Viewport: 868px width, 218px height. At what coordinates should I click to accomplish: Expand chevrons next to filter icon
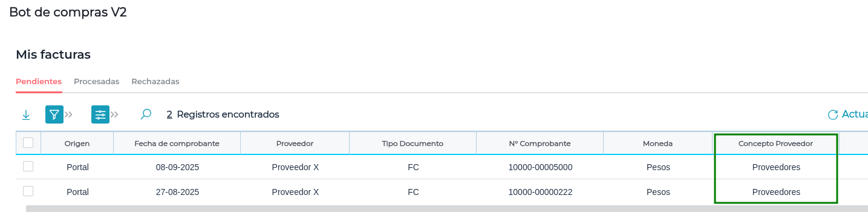(69, 114)
